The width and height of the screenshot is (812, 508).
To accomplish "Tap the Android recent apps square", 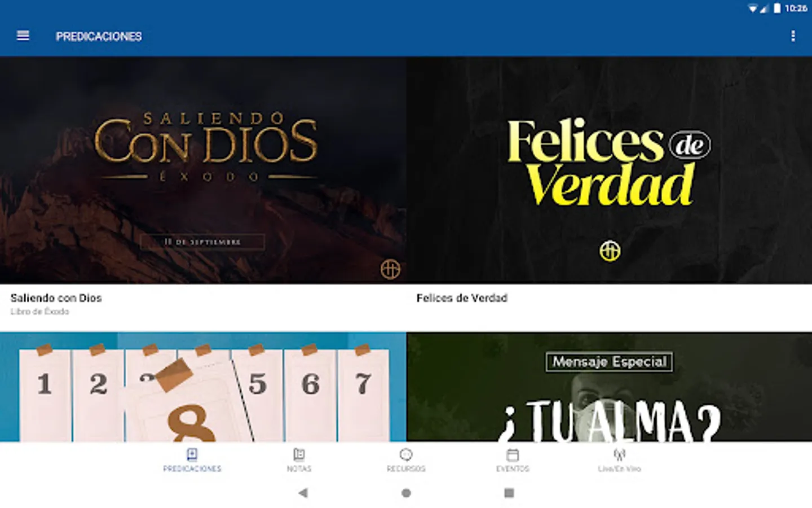I will [x=509, y=493].
